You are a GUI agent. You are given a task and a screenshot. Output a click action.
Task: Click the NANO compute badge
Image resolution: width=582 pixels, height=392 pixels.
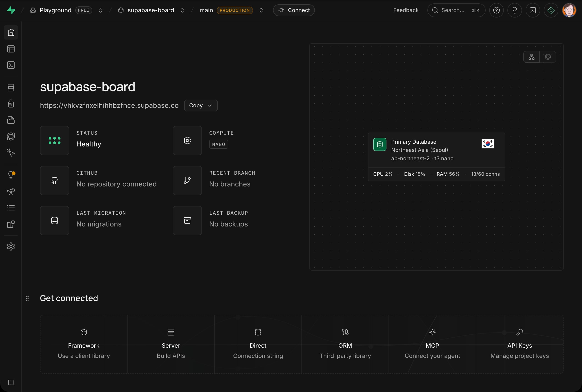219,144
